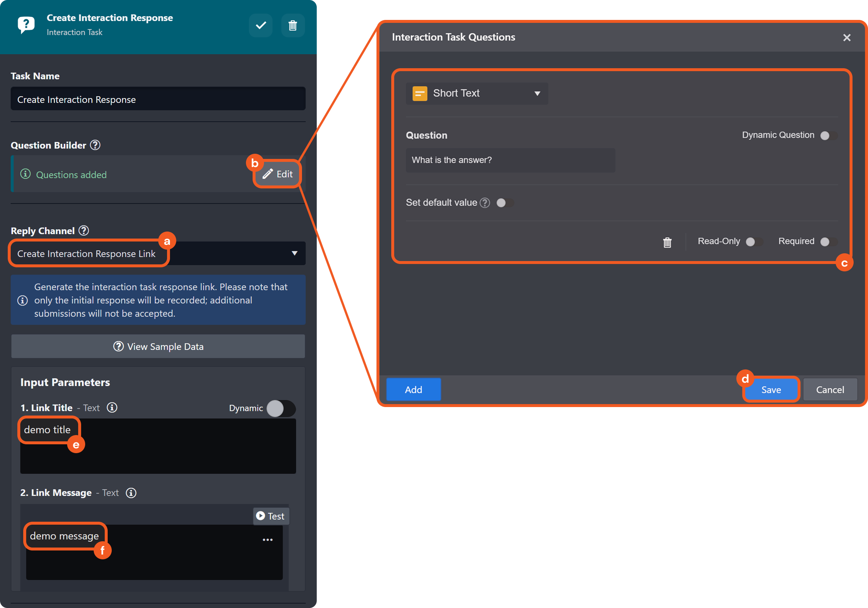
Task: Open the Short Text question type dropdown
Action: 477,93
